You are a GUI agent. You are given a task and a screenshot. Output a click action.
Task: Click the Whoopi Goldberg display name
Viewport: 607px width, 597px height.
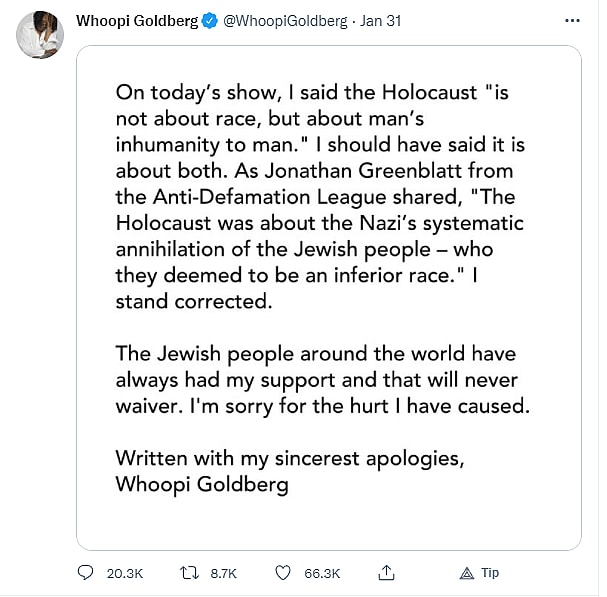point(137,21)
